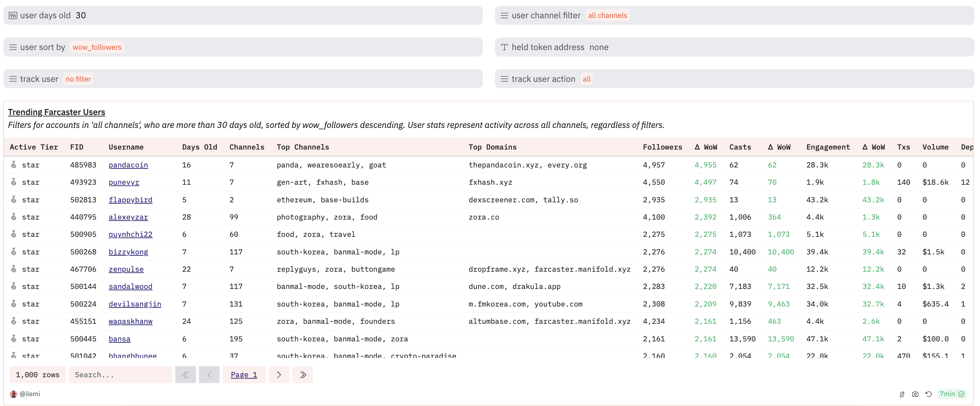Click the number icon beside user days old

[x=13, y=16]
